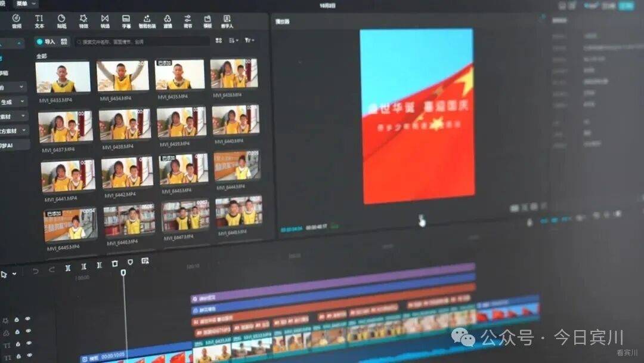
Task: Open the selection tool dropdown arrow
Action: tap(14, 274)
